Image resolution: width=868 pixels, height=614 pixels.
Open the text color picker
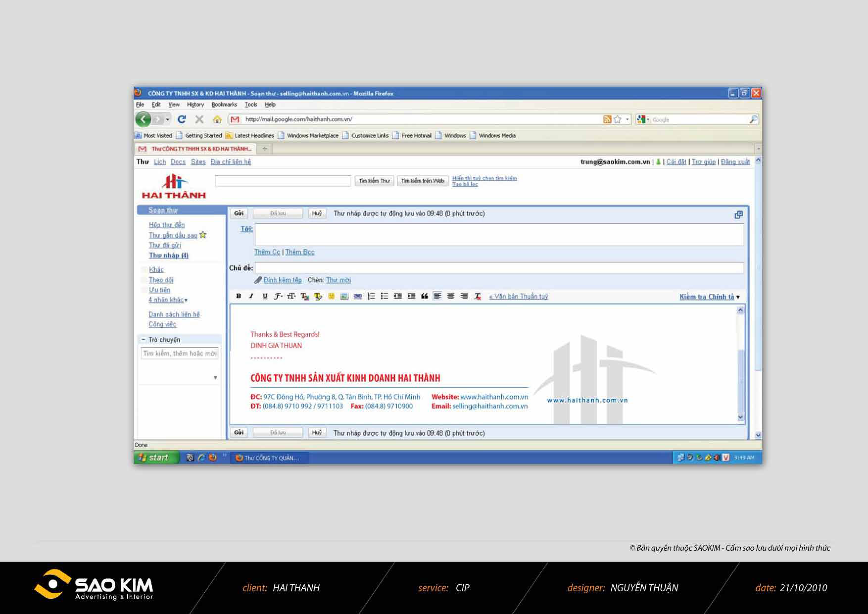point(305,296)
